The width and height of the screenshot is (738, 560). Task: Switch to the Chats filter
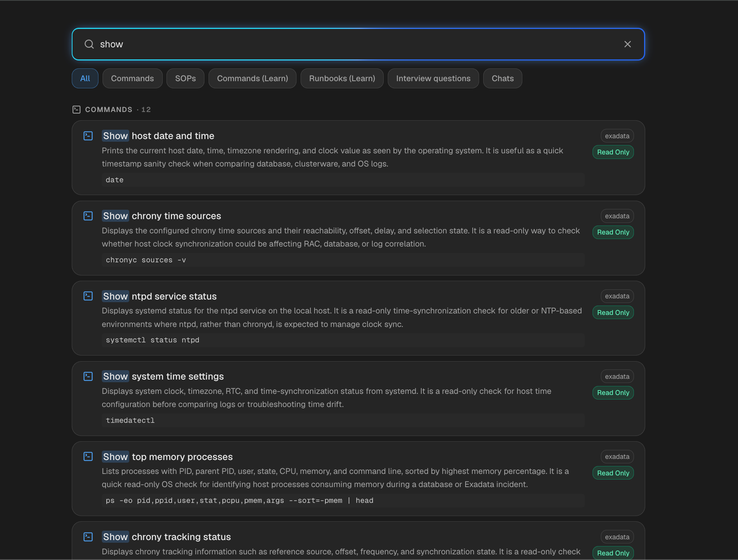502,79
